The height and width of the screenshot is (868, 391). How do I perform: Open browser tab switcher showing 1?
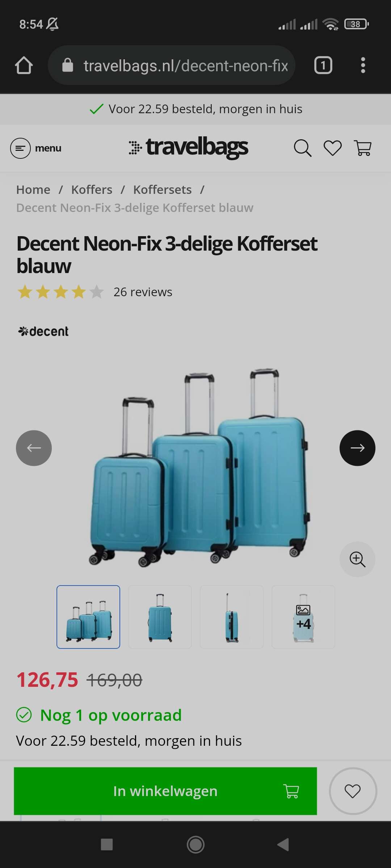click(323, 65)
